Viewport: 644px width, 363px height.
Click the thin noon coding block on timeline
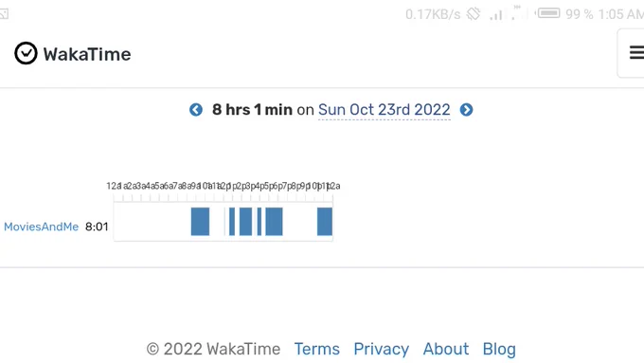tap(232, 222)
